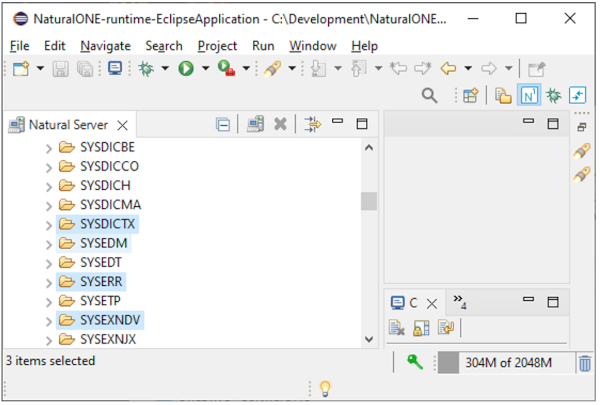Select the SYSDICH library folder
This screenshot has height=405, width=600.
95,186
